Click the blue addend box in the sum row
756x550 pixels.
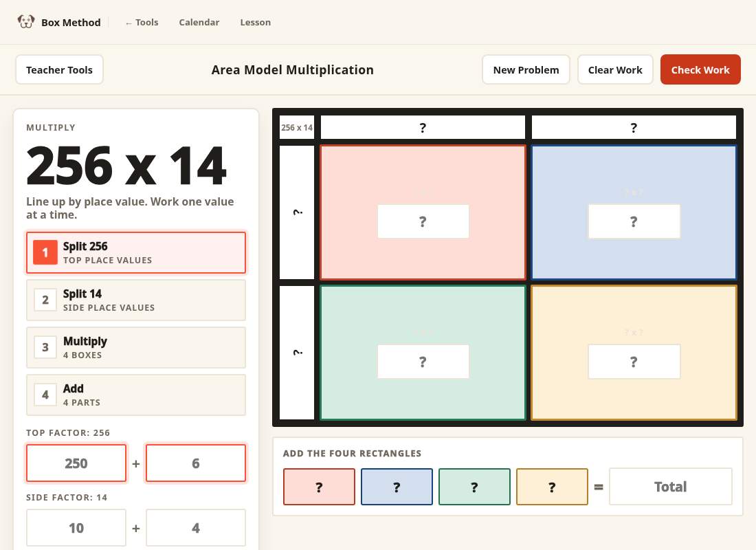tap(397, 487)
